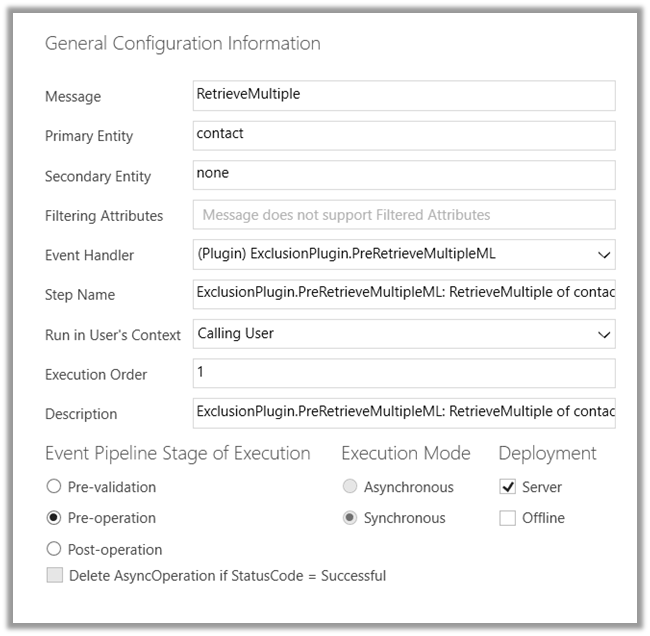650x636 pixels.
Task: Click into the Step Name field
Action: [404, 294]
